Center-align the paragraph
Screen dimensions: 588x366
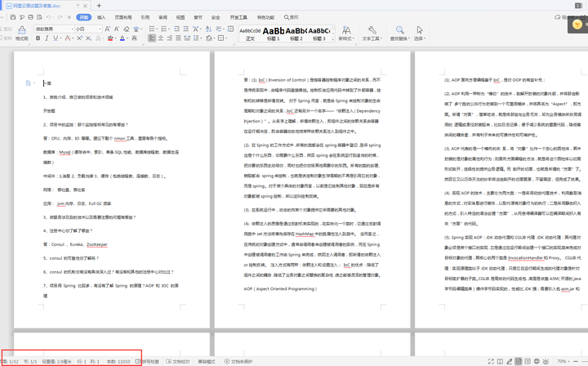(x=161, y=38)
